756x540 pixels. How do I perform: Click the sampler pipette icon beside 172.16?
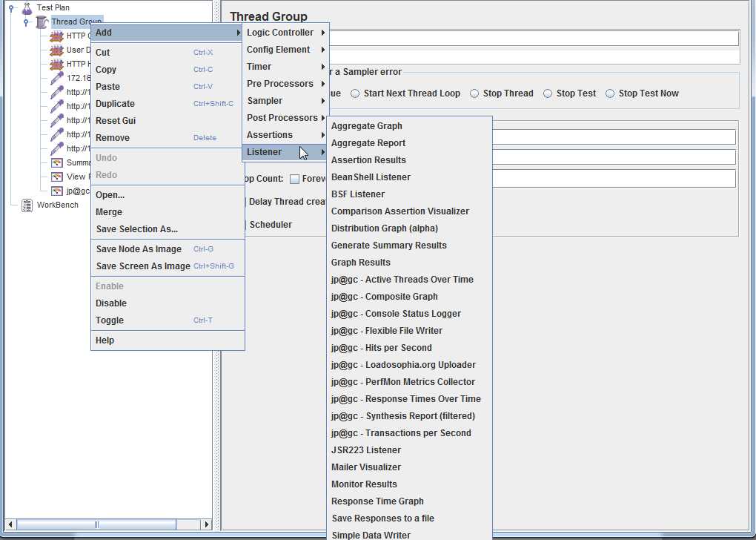tap(57, 78)
